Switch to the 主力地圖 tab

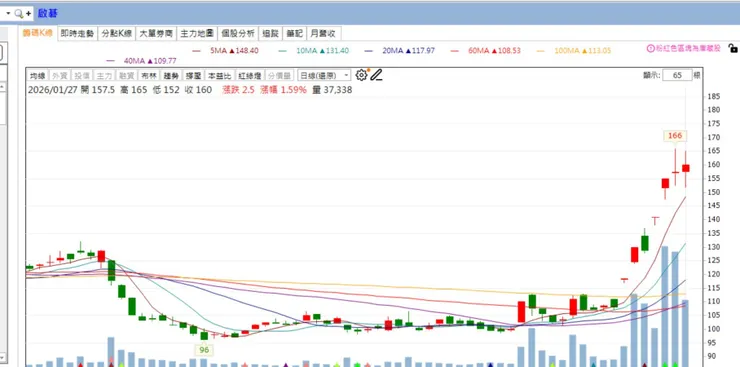[197, 33]
